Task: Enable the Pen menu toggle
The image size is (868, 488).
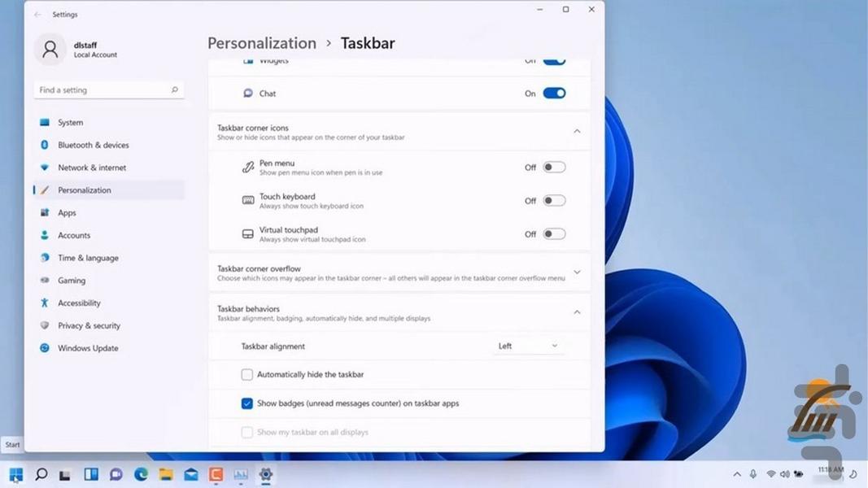Action: click(554, 168)
